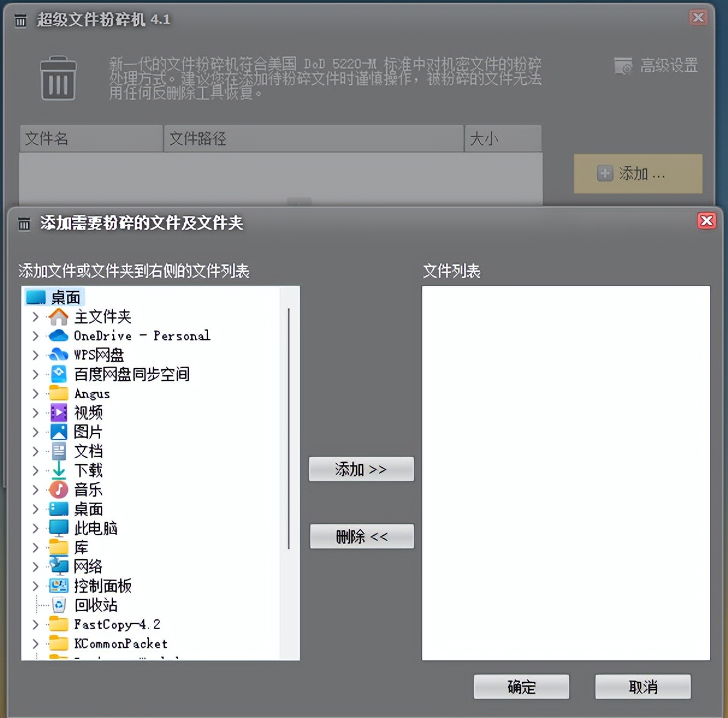
Task: Expand the 库 libraries node
Action: click(35, 547)
